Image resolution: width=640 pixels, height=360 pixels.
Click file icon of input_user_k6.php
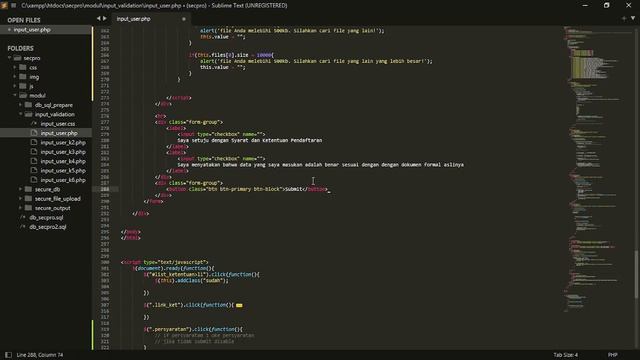(34, 180)
